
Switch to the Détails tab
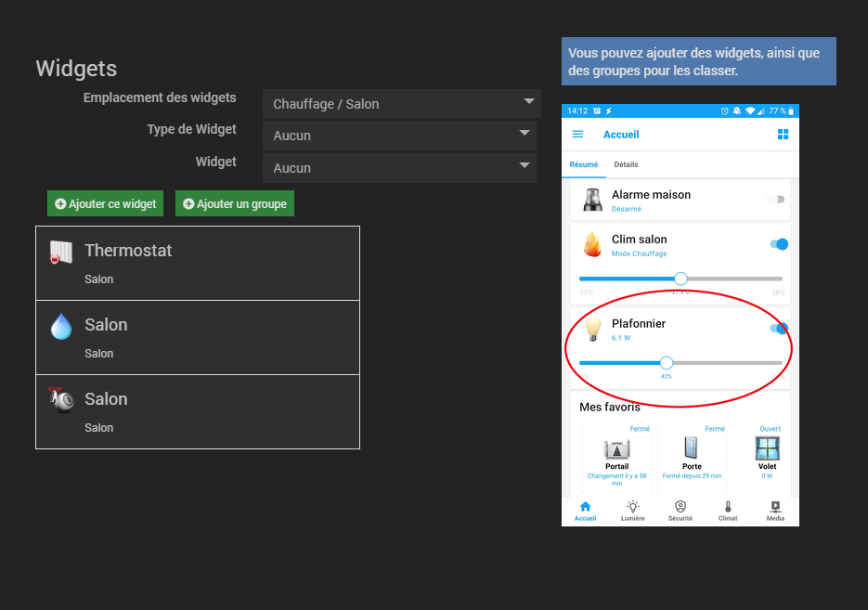pyautogui.click(x=626, y=164)
